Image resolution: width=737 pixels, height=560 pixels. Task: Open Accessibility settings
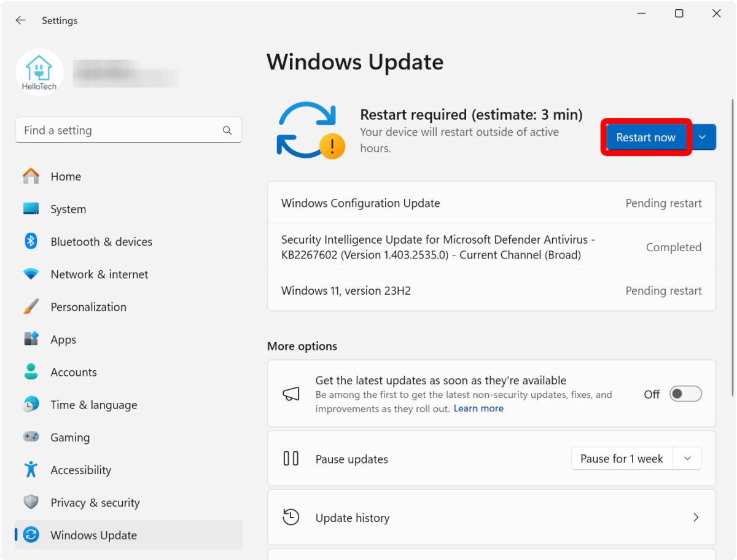click(80, 470)
